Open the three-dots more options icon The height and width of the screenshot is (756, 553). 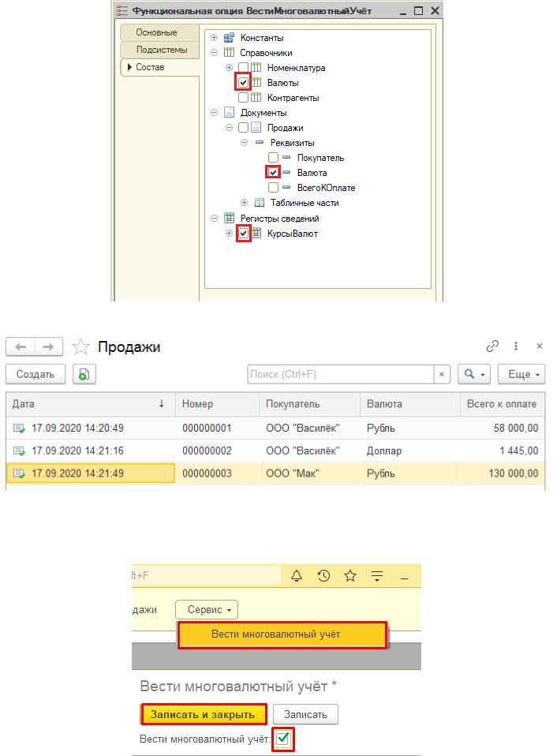516,346
